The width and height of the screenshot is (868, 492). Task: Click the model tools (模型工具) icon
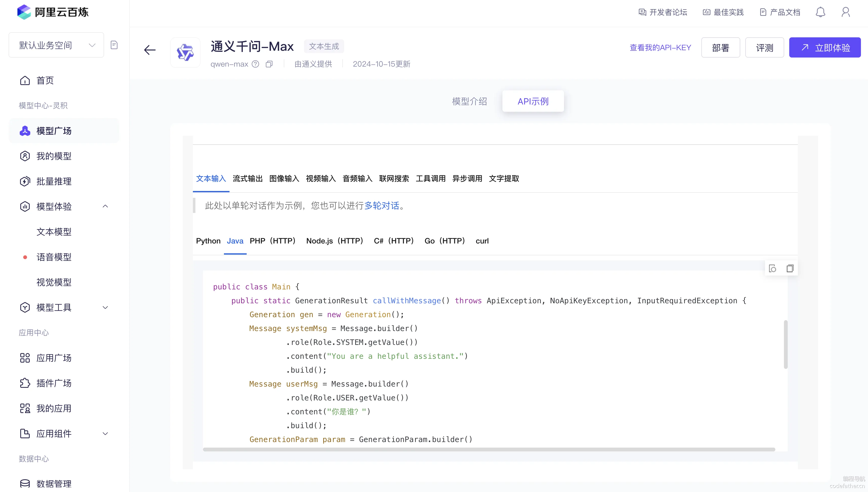tap(25, 308)
